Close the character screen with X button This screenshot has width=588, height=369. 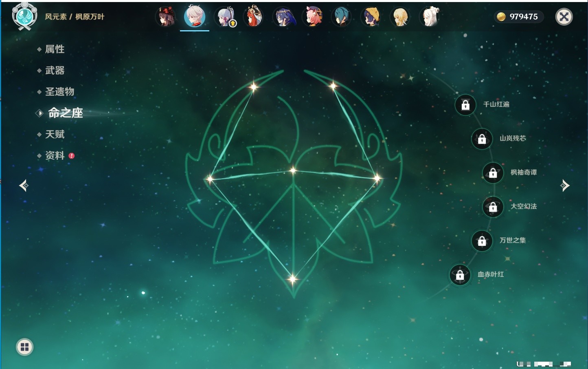pyautogui.click(x=564, y=17)
